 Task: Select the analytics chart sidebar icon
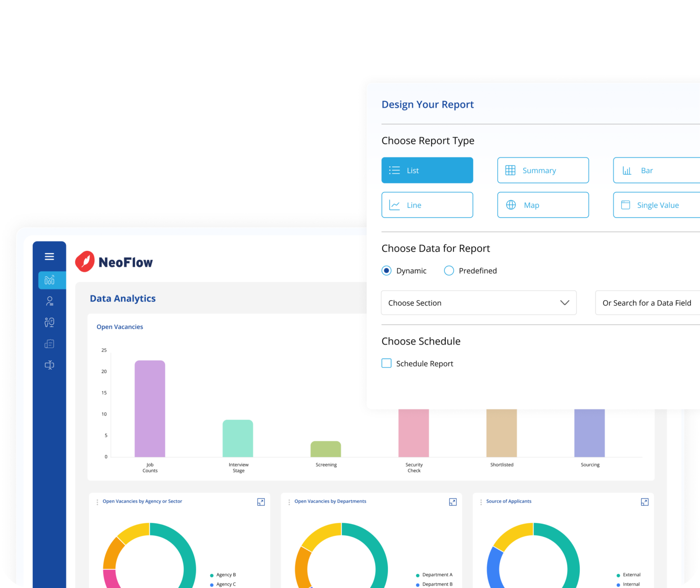point(50,280)
